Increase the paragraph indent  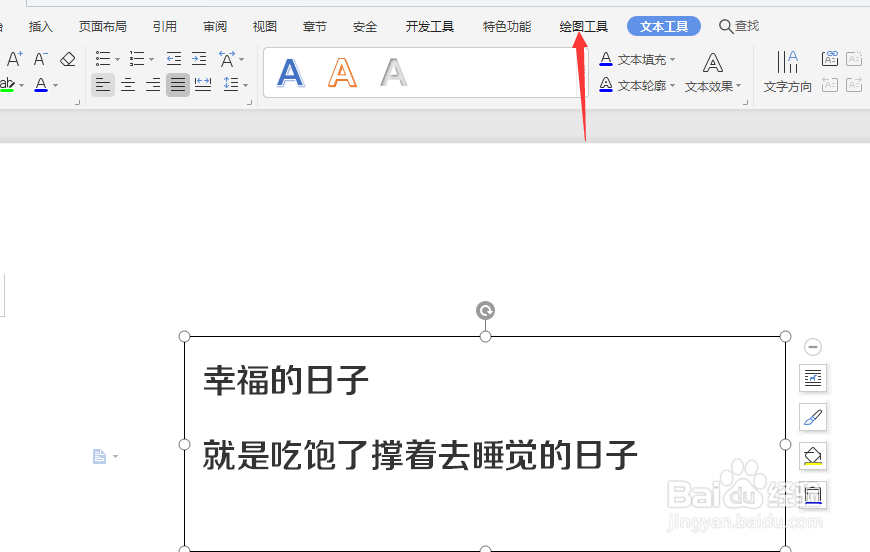pyautogui.click(x=199, y=59)
